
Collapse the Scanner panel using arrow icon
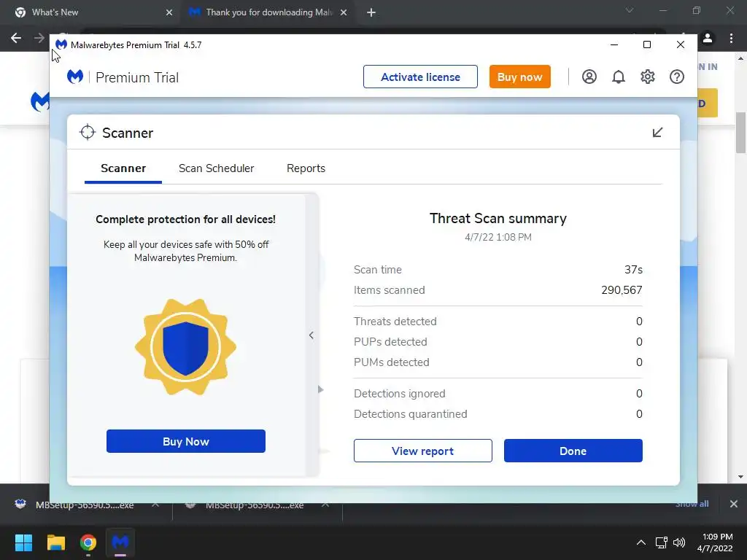click(x=657, y=133)
